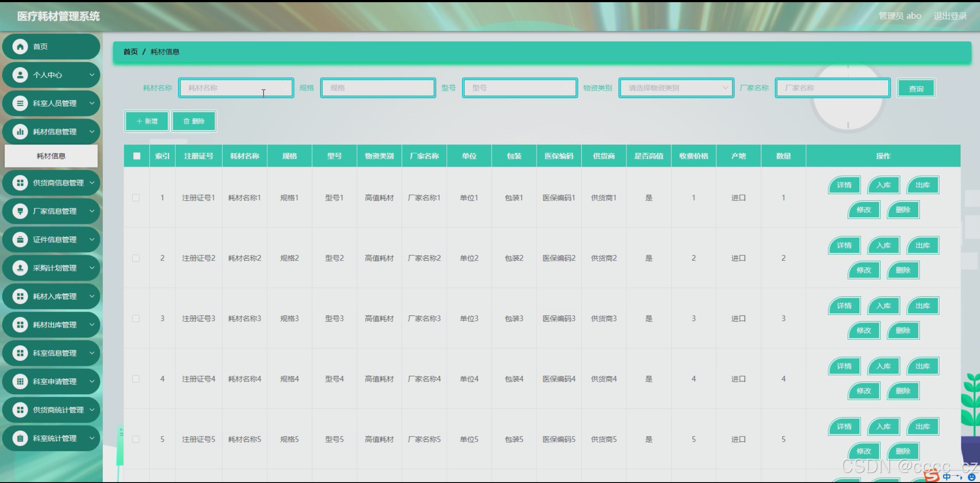
Task: Click the 查询 search button
Action: (x=916, y=89)
